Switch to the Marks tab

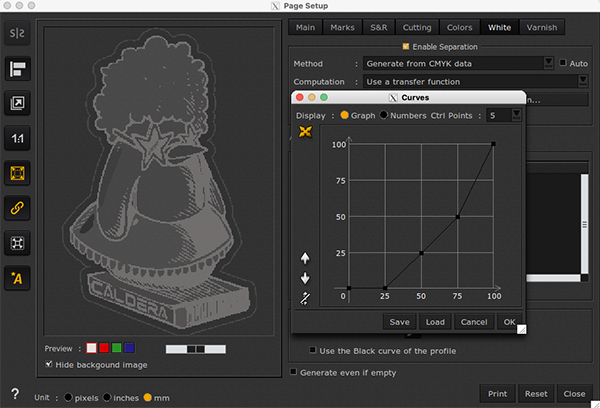(342, 28)
